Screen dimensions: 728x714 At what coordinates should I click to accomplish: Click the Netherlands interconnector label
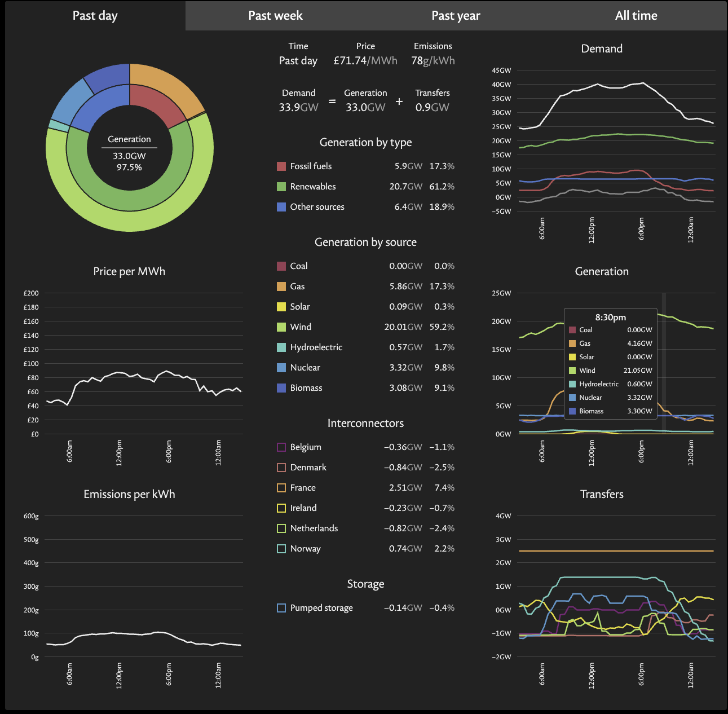[314, 528]
